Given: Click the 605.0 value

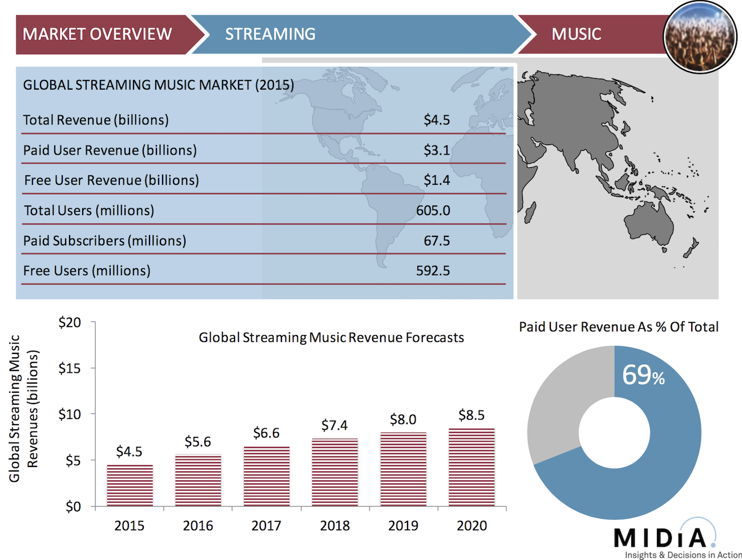Looking at the screenshot, I should 433,211.
